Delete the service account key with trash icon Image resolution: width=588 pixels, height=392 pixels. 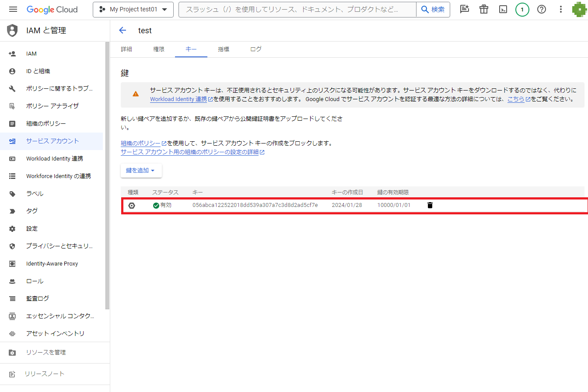pyautogui.click(x=430, y=205)
